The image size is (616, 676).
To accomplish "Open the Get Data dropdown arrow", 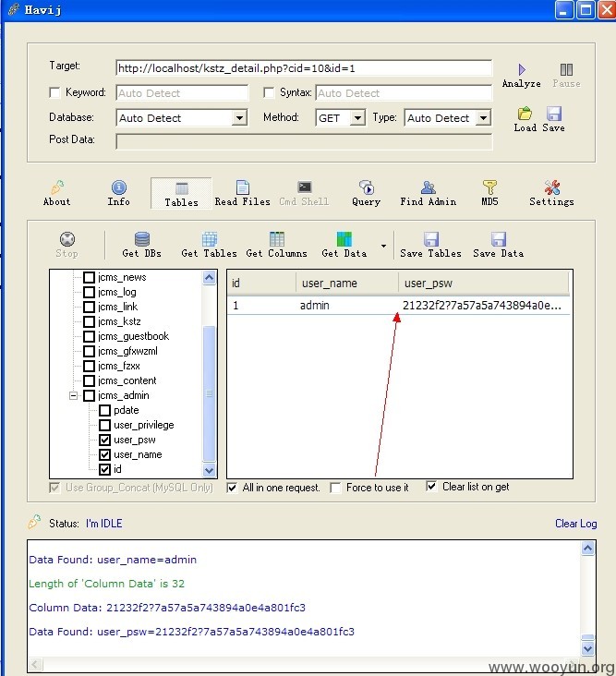I will click(383, 246).
